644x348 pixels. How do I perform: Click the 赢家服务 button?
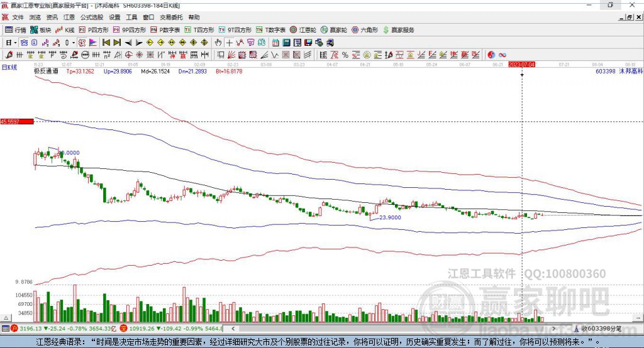[398, 30]
